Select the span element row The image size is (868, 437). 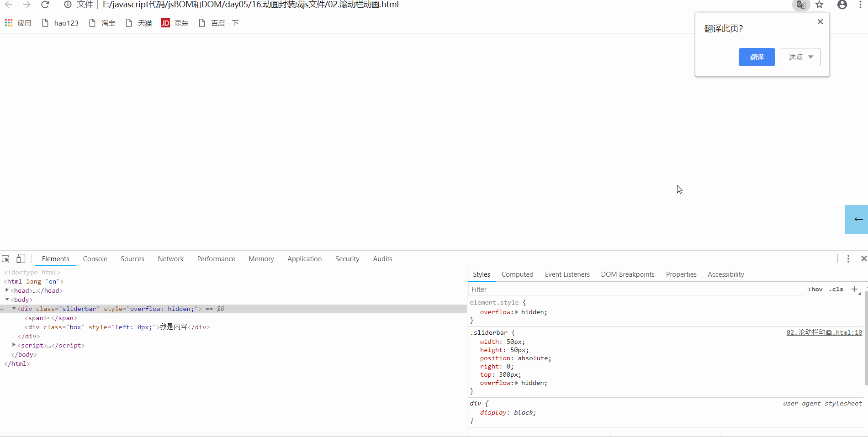point(51,318)
